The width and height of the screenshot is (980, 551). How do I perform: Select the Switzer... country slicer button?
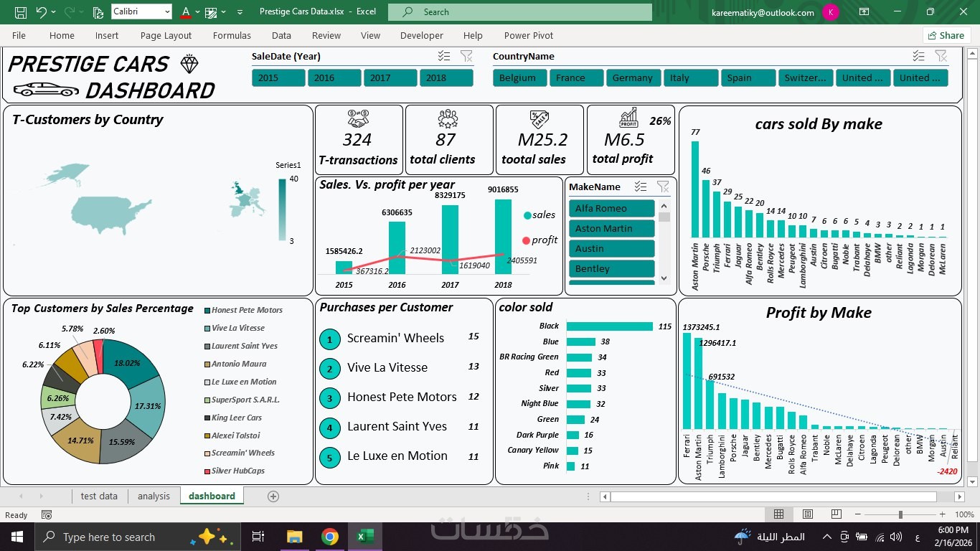coord(806,77)
